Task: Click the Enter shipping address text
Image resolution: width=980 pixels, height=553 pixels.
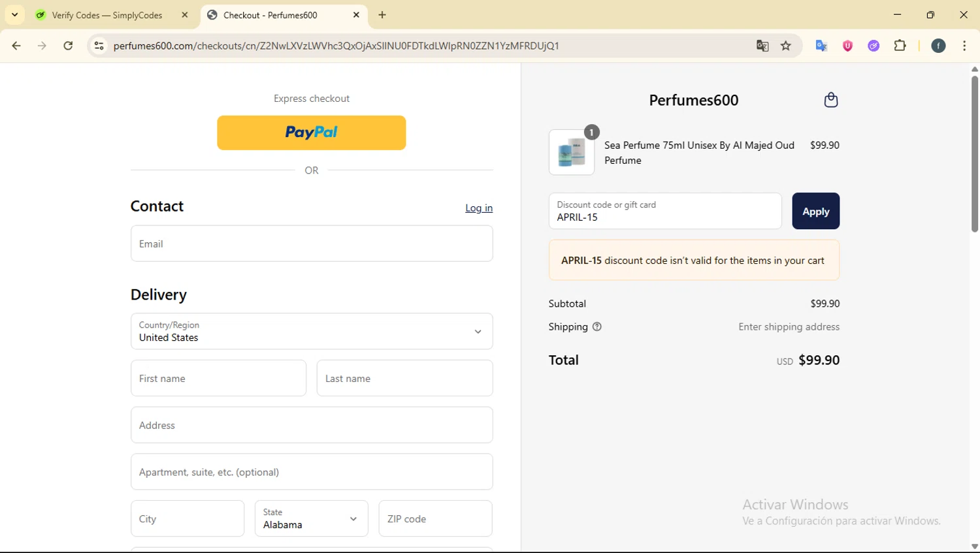Action: (789, 326)
